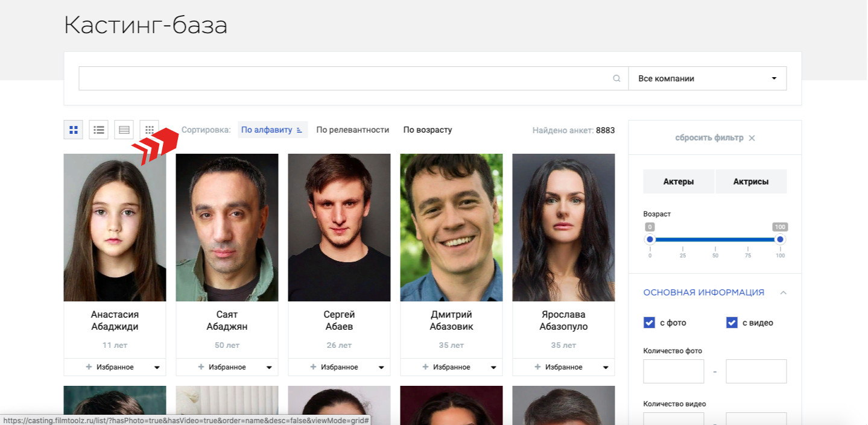Sort by 'По возрасту'

(x=428, y=130)
